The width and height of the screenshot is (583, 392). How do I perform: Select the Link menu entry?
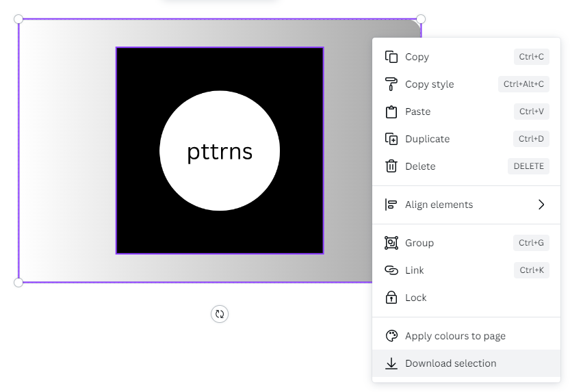[x=466, y=270]
